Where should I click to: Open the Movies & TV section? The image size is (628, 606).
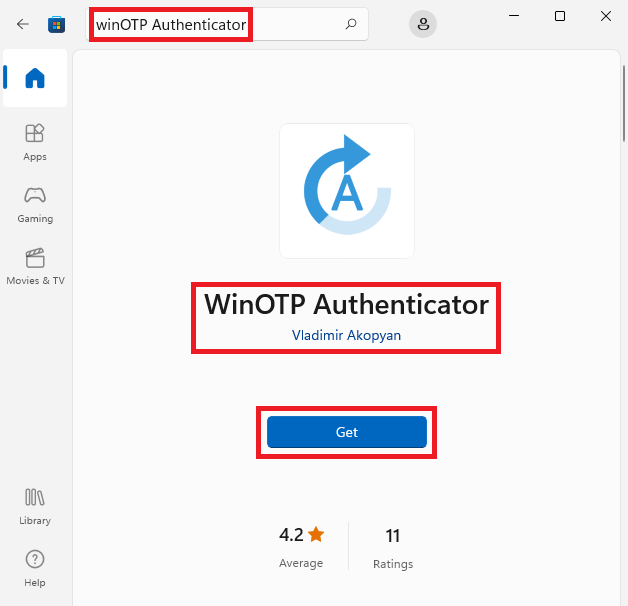pos(35,266)
